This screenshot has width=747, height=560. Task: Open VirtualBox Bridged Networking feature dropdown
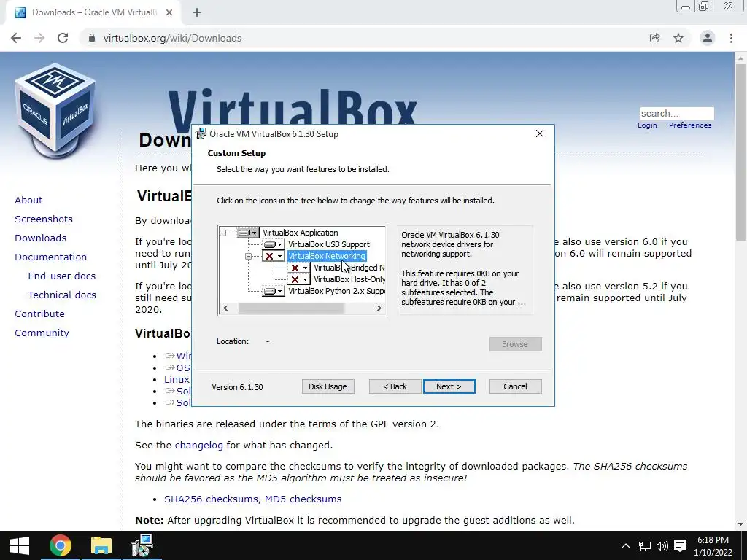tap(299, 268)
